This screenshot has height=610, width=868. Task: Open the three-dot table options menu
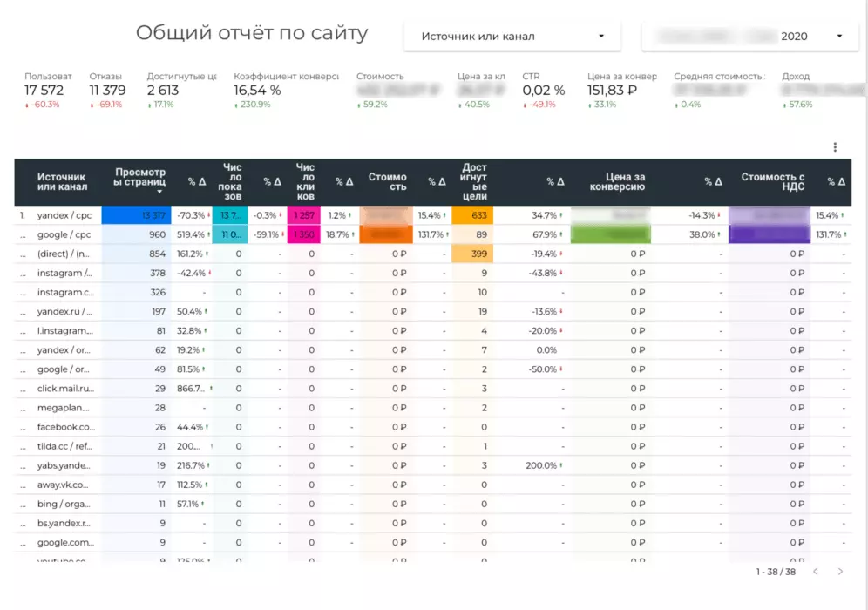(x=835, y=147)
